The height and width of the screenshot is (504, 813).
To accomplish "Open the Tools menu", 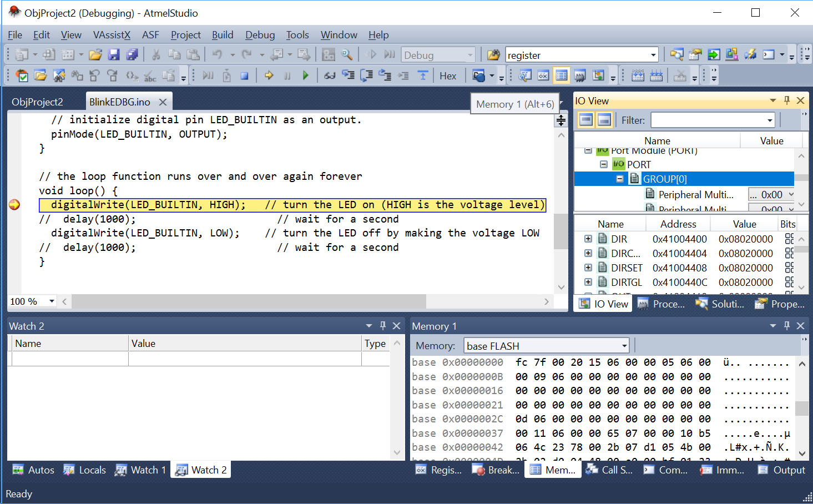I will click(297, 35).
